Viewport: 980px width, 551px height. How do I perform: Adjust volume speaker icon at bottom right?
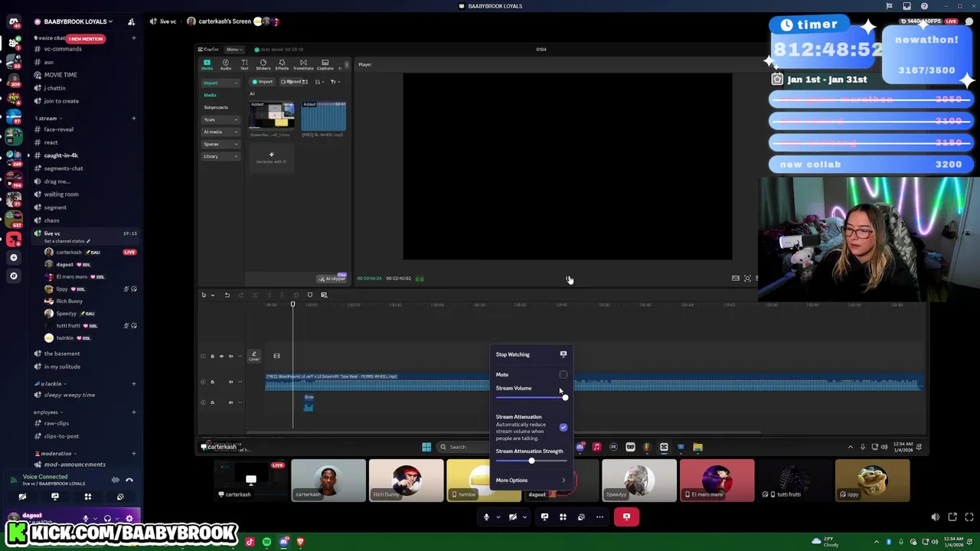click(x=935, y=517)
